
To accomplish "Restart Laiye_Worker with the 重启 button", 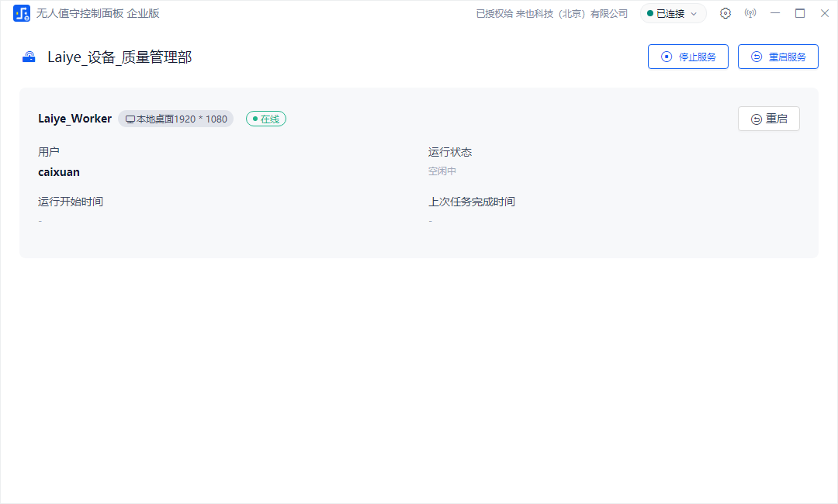I will pyautogui.click(x=768, y=119).
